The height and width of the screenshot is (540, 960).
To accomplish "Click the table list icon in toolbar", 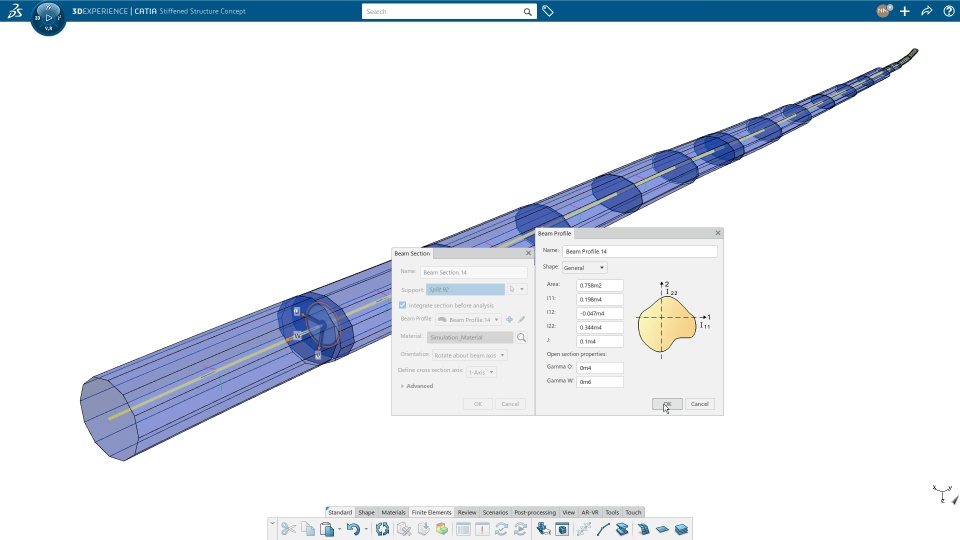I will click(463, 529).
